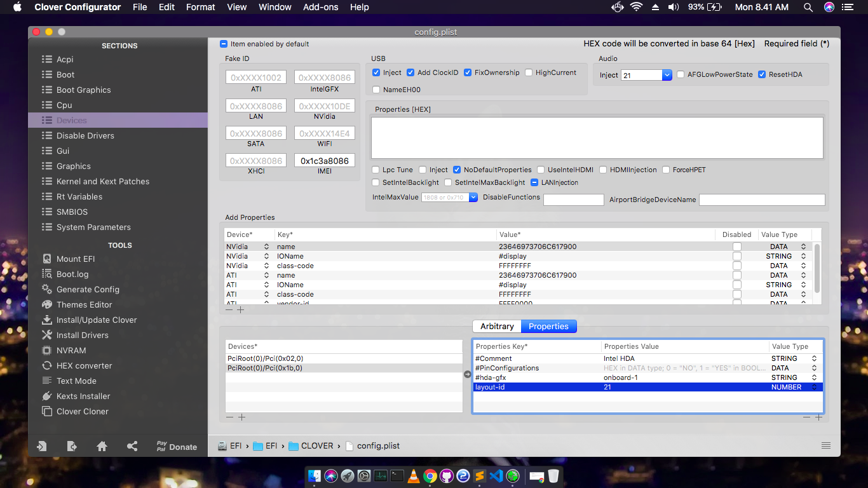Click IMEI fake ID field 0x1c3a8086

(x=325, y=161)
